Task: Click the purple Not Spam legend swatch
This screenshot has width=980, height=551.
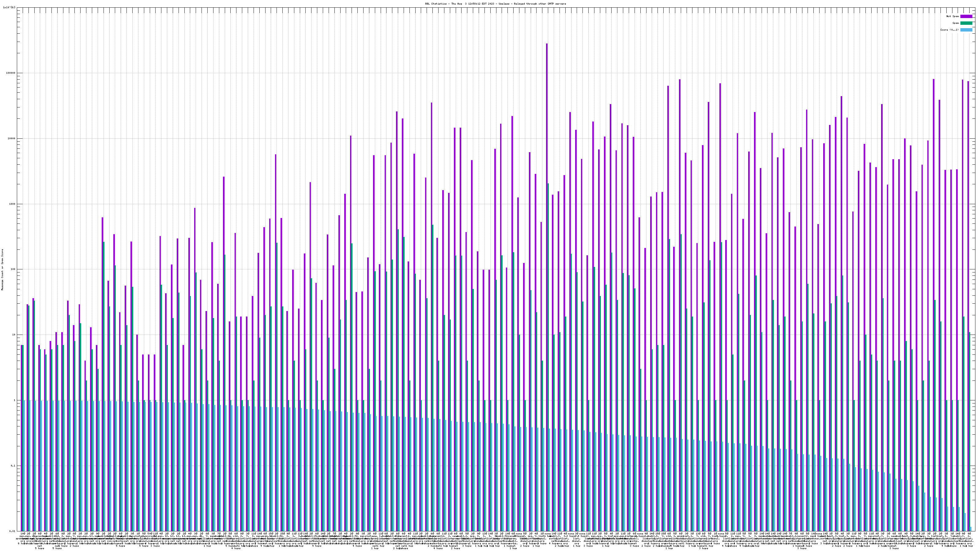Action: (966, 16)
